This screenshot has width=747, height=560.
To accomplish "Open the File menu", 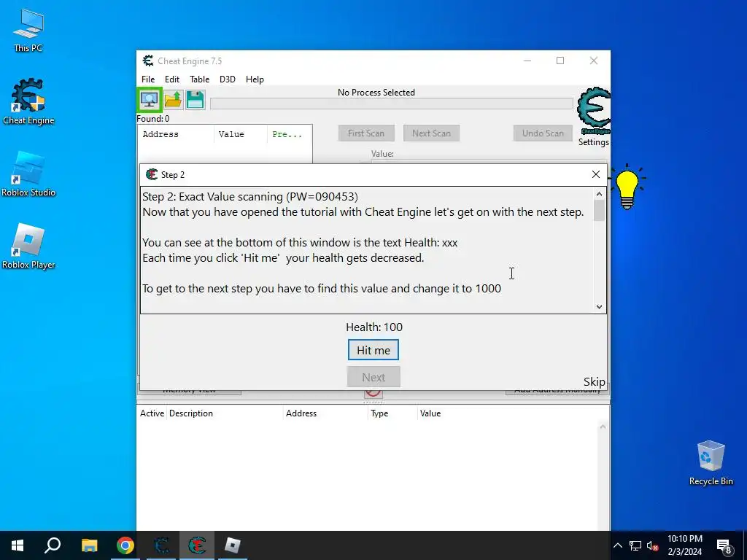I will tap(148, 79).
